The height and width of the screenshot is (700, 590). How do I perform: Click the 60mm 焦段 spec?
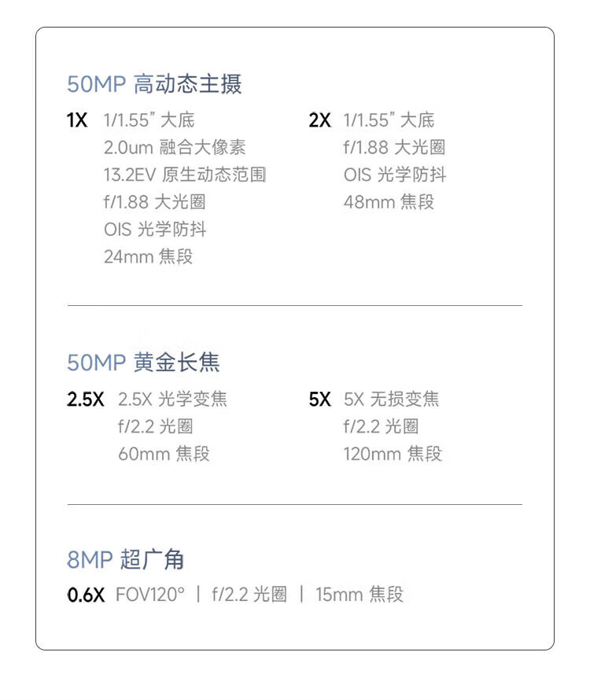pyautogui.click(x=164, y=454)
